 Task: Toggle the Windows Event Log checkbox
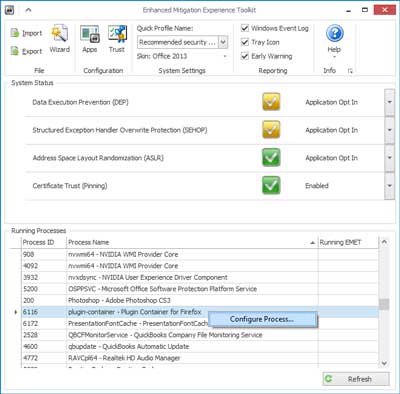tap(245, 28)
